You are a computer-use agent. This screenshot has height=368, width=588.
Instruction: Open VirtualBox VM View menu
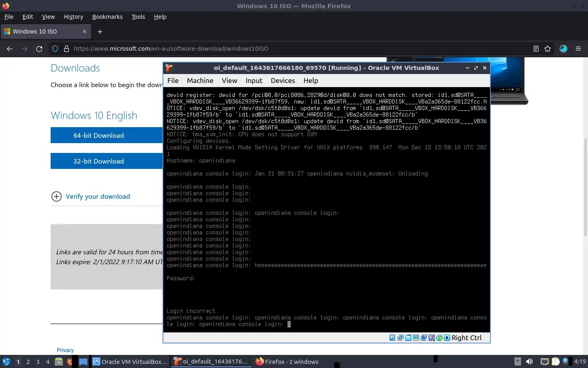click(229, 81)
